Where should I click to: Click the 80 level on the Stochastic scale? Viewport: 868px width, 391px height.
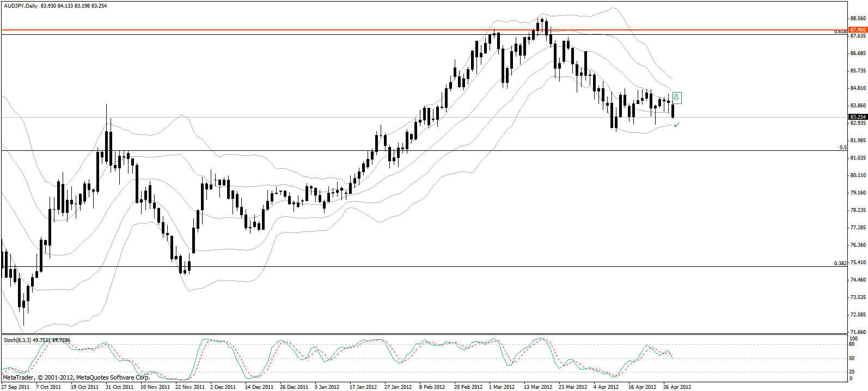(x=853, y=344)
